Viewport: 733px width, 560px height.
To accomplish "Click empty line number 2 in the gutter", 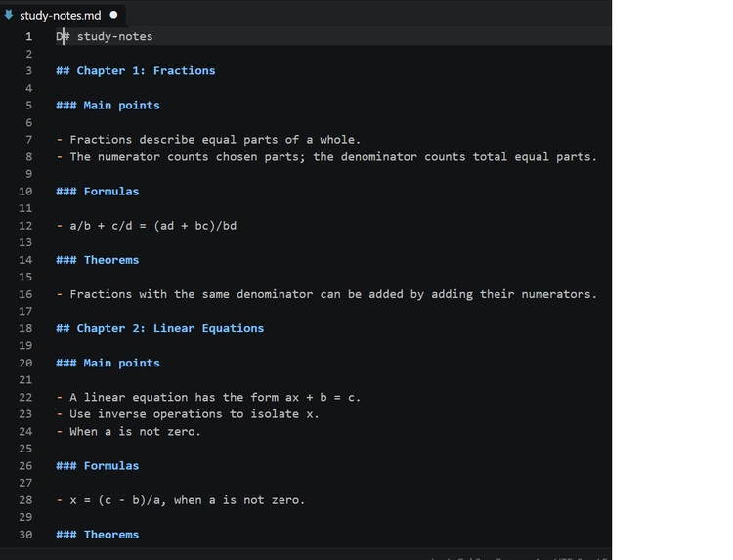I will (29, 54).
